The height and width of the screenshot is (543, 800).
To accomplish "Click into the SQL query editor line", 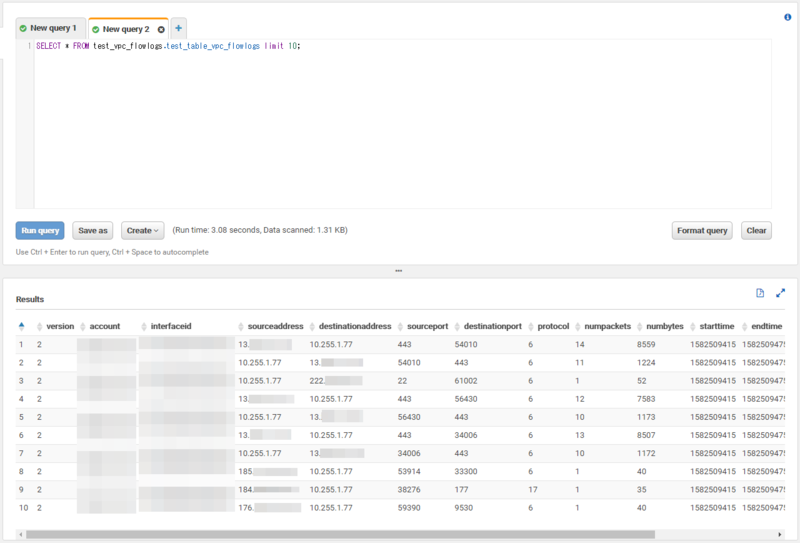I will pos(403,46).
